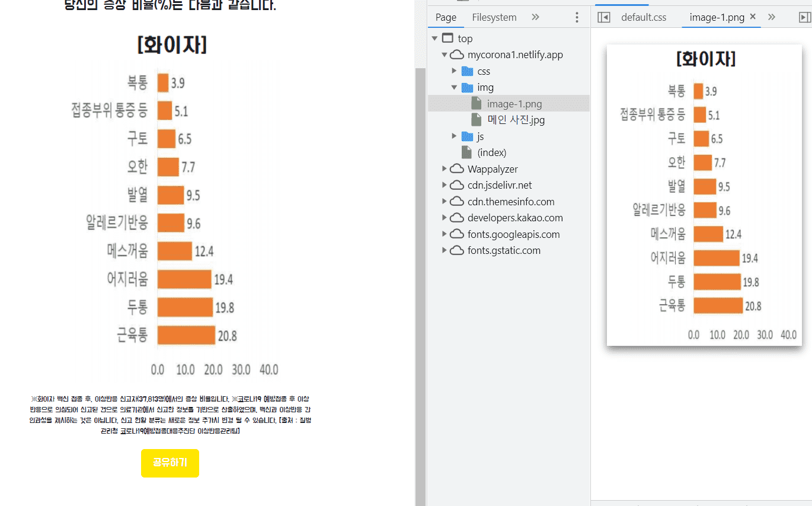Click the cloud icon for developers.kakao.com
This screenshot has height=506, width=812.
pos(456,218)
